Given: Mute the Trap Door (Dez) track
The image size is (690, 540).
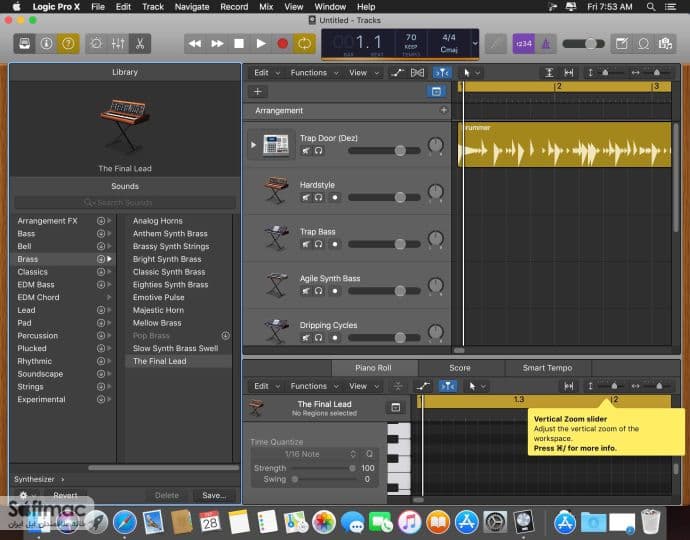Looking at the screenshot, I should [305, 151].
